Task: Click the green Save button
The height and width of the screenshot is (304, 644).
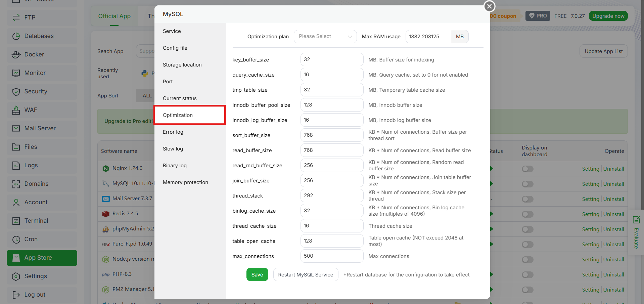Action: click(x=257, y=275)
